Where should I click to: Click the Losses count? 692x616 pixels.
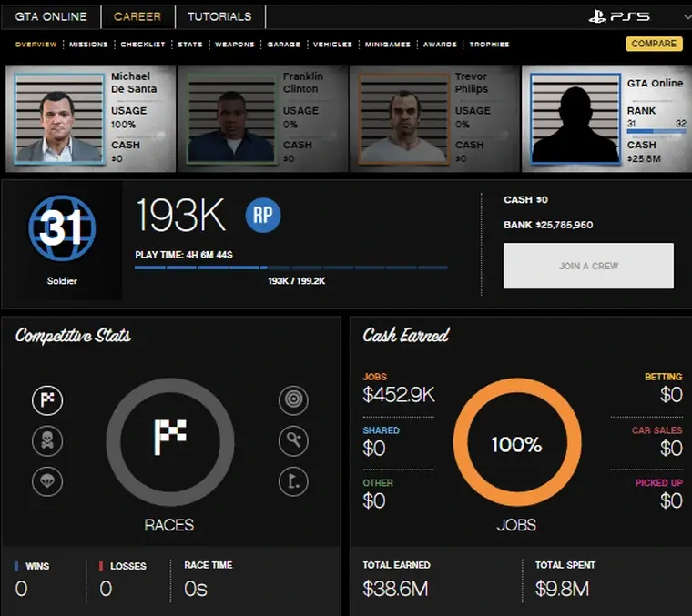click(x=106, y=589)
